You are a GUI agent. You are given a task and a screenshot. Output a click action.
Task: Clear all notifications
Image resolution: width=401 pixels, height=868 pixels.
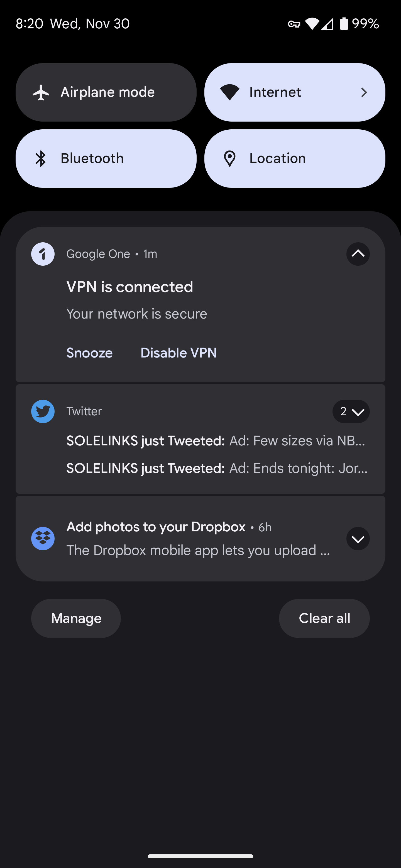click(x=324, y=618)
